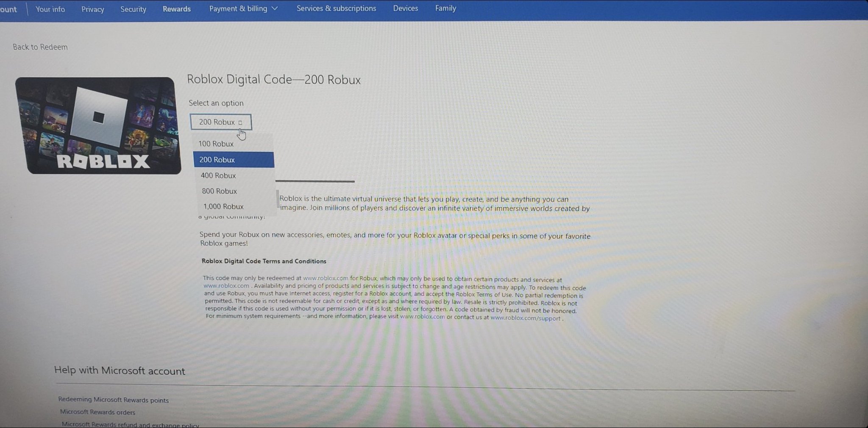Click the dropdown list scrollbar

(x=278, y=199)
